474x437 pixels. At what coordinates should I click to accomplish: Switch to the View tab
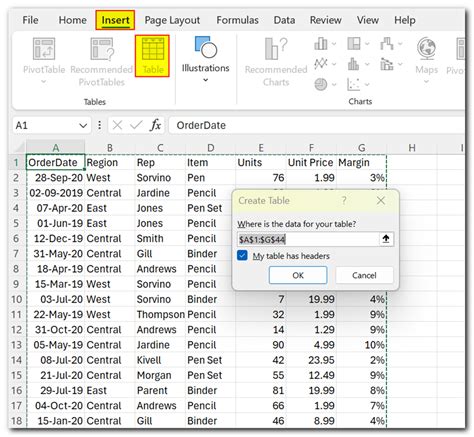[x=368, y=20]
